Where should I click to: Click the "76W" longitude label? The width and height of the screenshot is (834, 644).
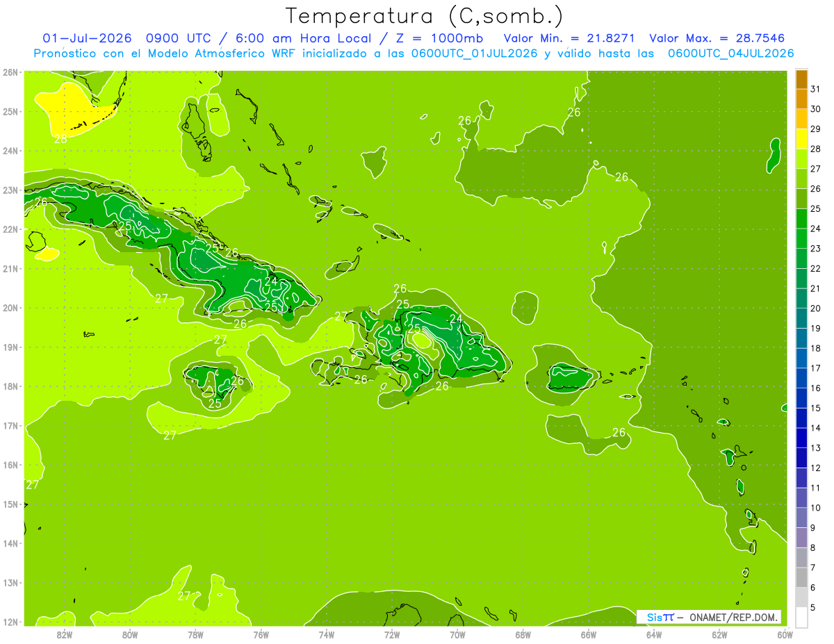click(x=261, y=634)
